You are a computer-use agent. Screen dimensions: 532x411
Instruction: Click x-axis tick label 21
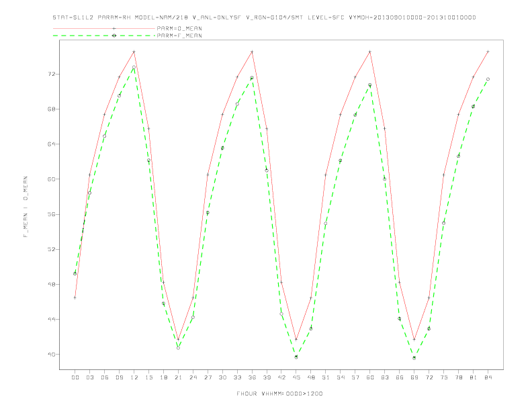coord(178,377)
